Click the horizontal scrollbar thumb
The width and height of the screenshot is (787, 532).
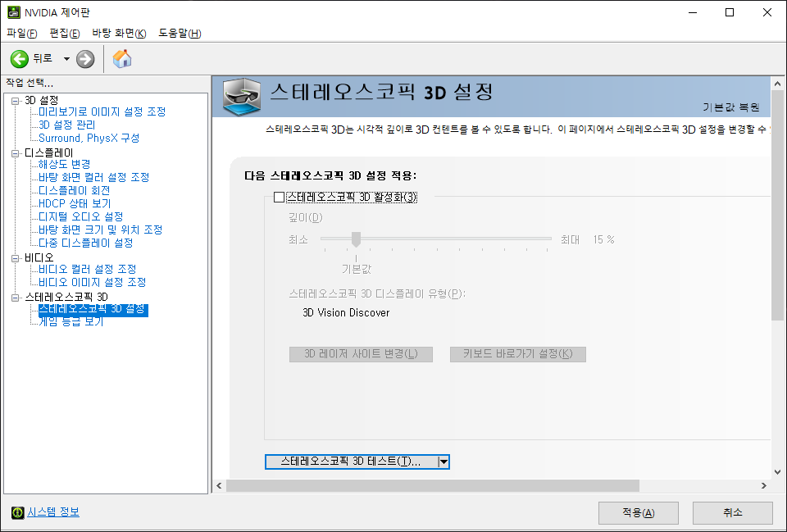pyautogui.click(x=433, y=485)
